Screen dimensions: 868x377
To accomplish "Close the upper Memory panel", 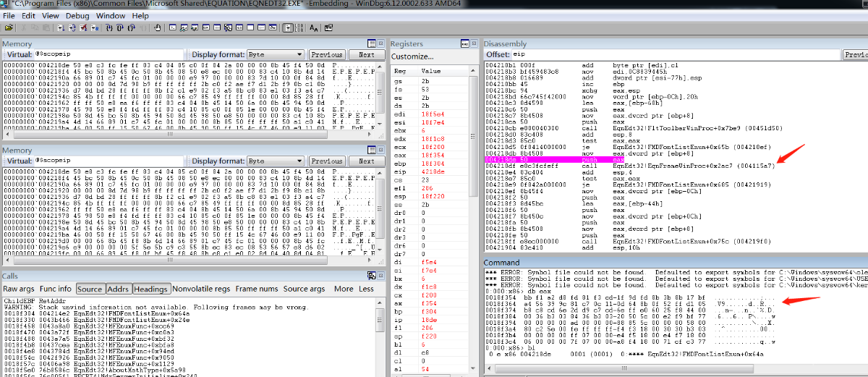I will click(382, 44).
